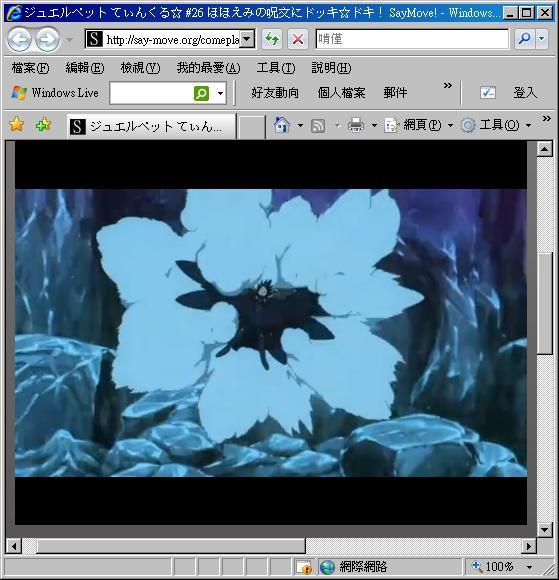Click the Windows Live search text field
Viewport: 559px width, 580px height.
click(151, 93)
